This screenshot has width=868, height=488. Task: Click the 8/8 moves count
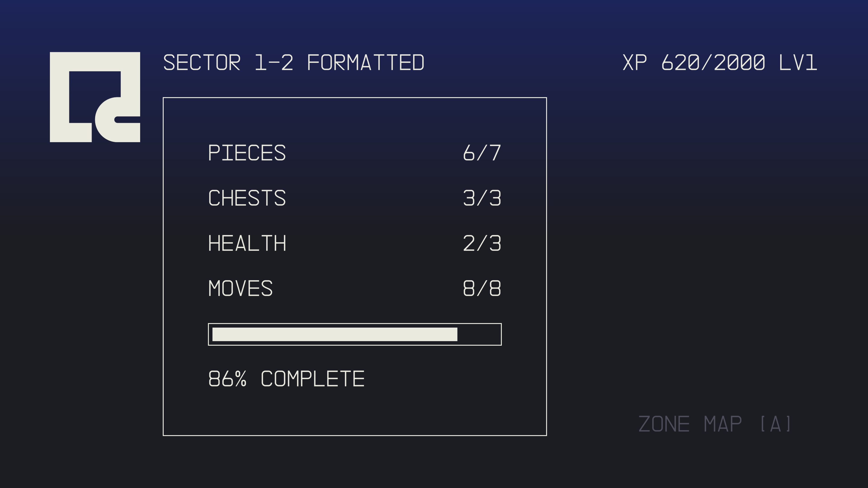(x=482, y=288)
